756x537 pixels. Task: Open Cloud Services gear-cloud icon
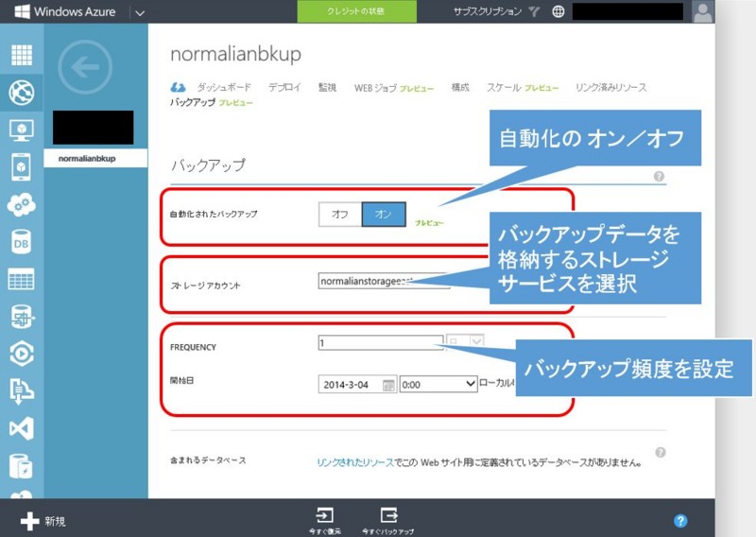[21, 204]
